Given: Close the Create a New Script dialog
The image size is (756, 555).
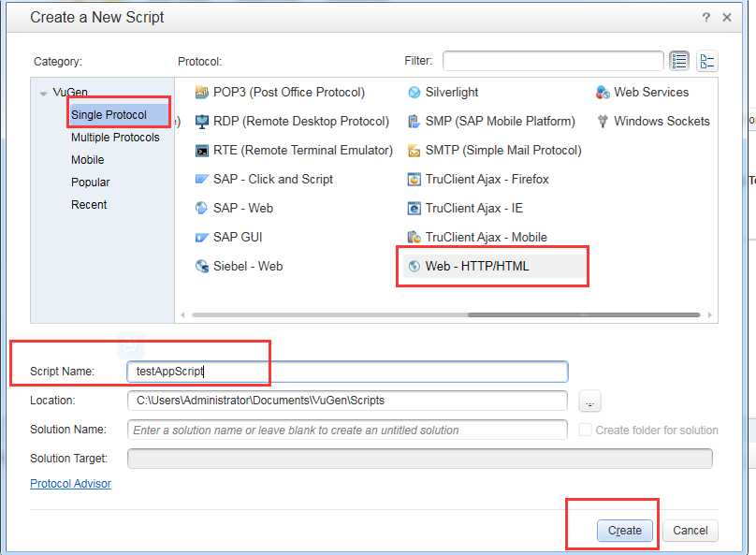Looking at the screenshot, I should (727, 18).
